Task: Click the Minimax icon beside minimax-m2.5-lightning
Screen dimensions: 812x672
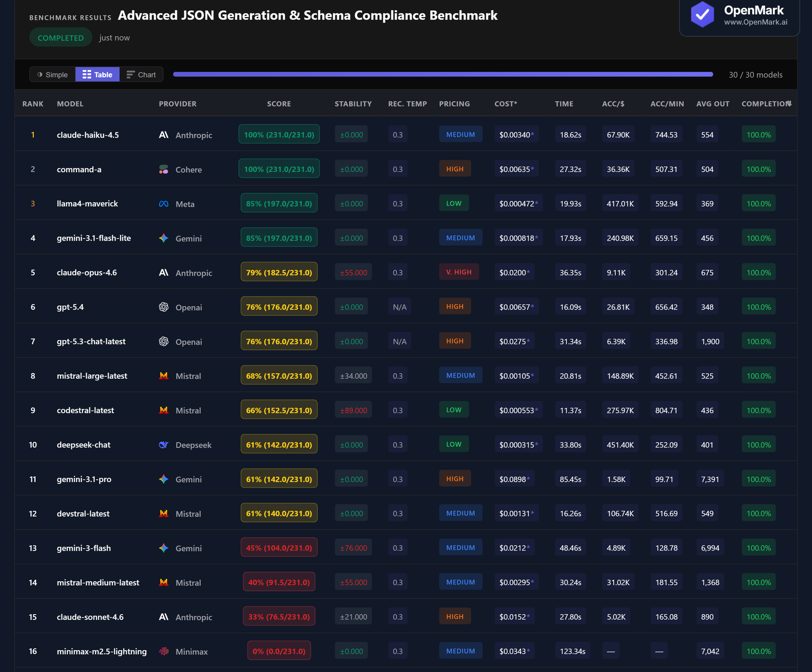Action: pos(164,652)
